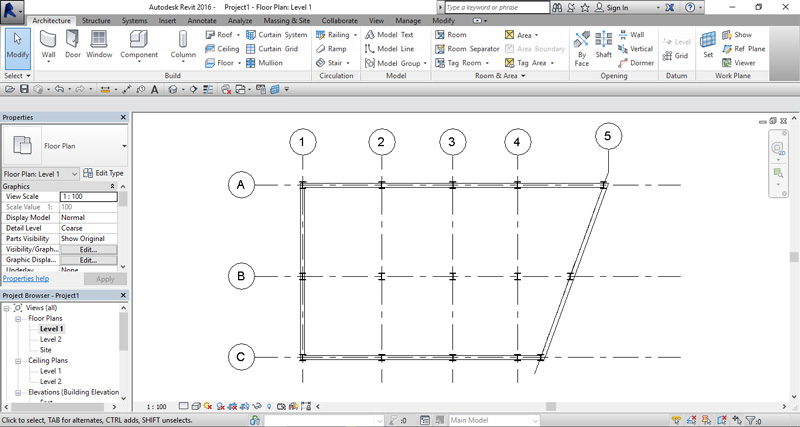Open the Revit application menu button

(12, 11)
